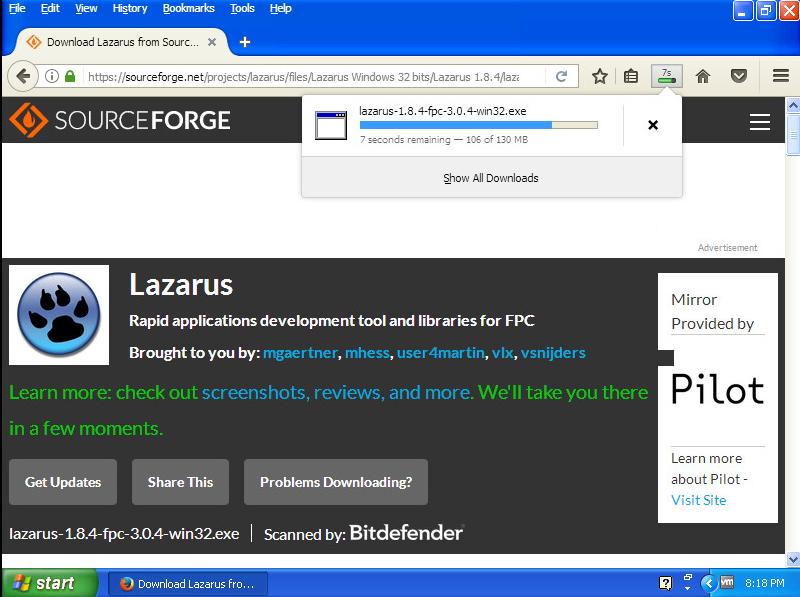The image size is (800, 597).
Task: Click the SourceForge logo
Action: pyautogui.click(x=120, y=120)
